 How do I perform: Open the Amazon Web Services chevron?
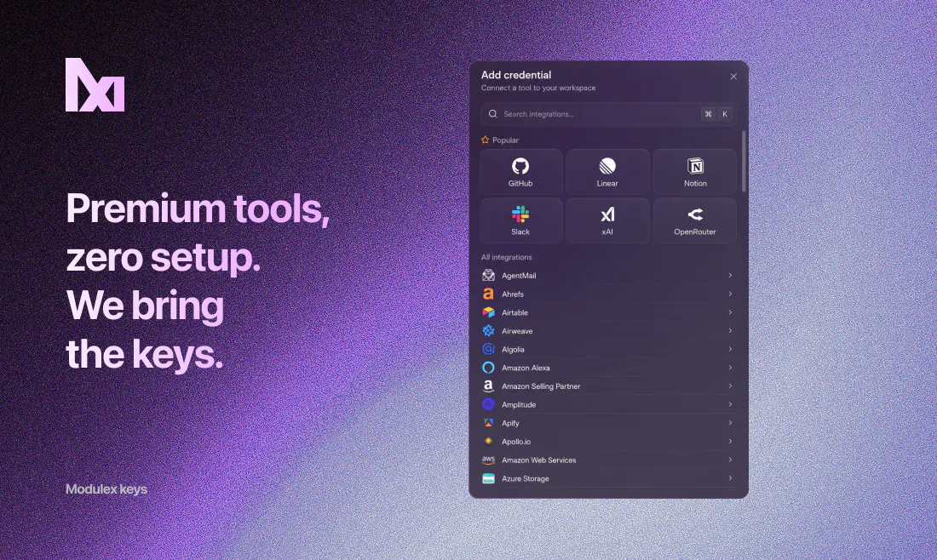730,460
